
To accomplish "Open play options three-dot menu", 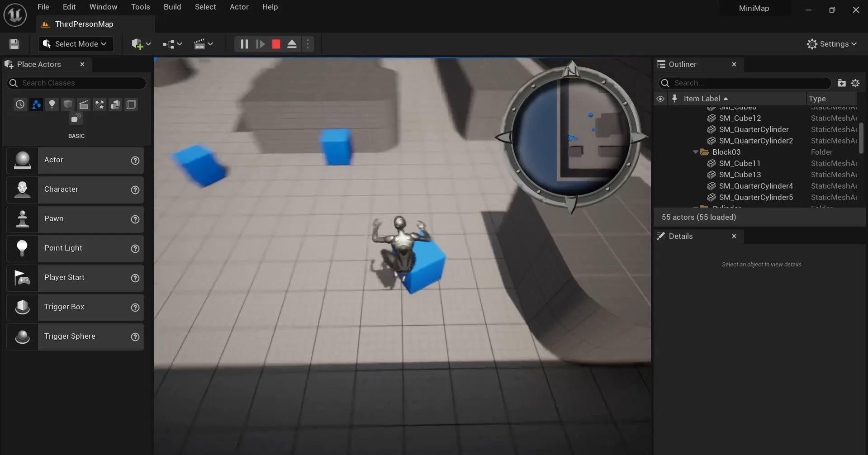I will click(308, 44).
